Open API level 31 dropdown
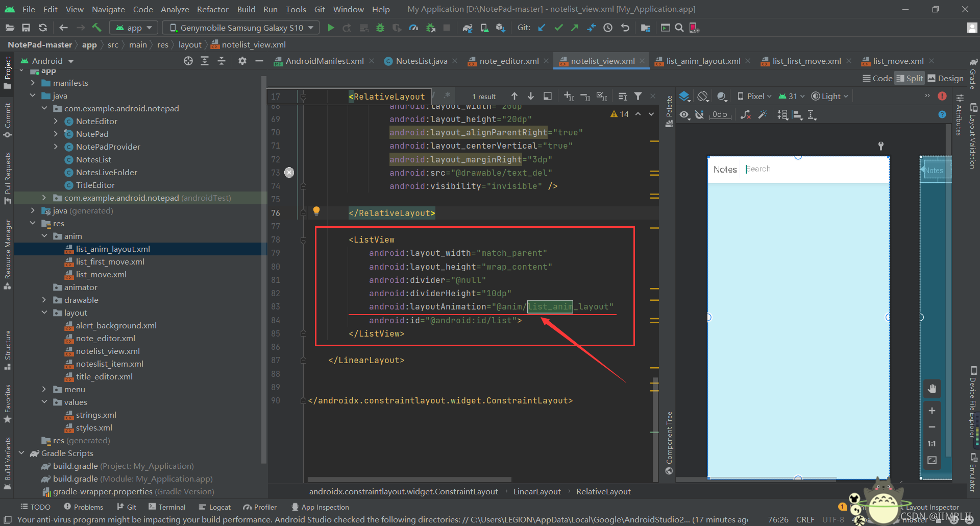This screenshot has width=980, height=526. click(x=791, y=96)
